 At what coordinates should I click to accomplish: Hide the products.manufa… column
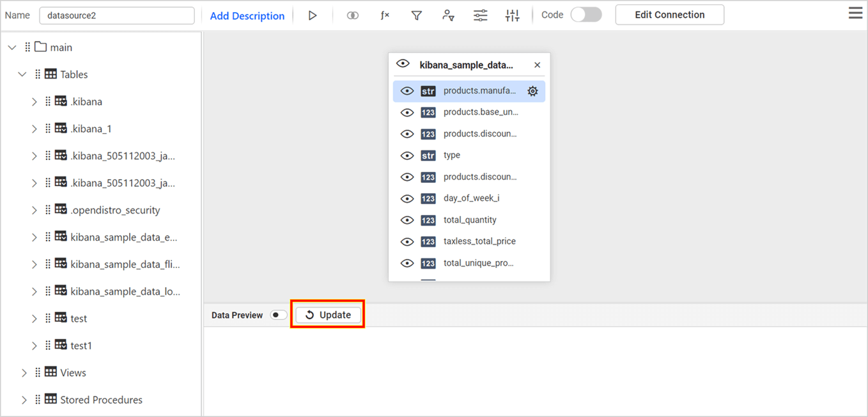coord(407,91)
